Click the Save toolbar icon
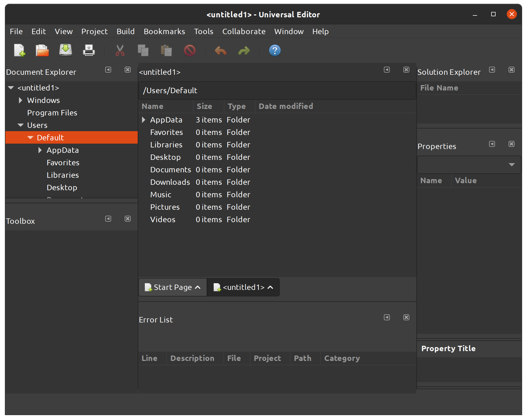The width and height of the screenshot is (527, 420). pos(66,50)
